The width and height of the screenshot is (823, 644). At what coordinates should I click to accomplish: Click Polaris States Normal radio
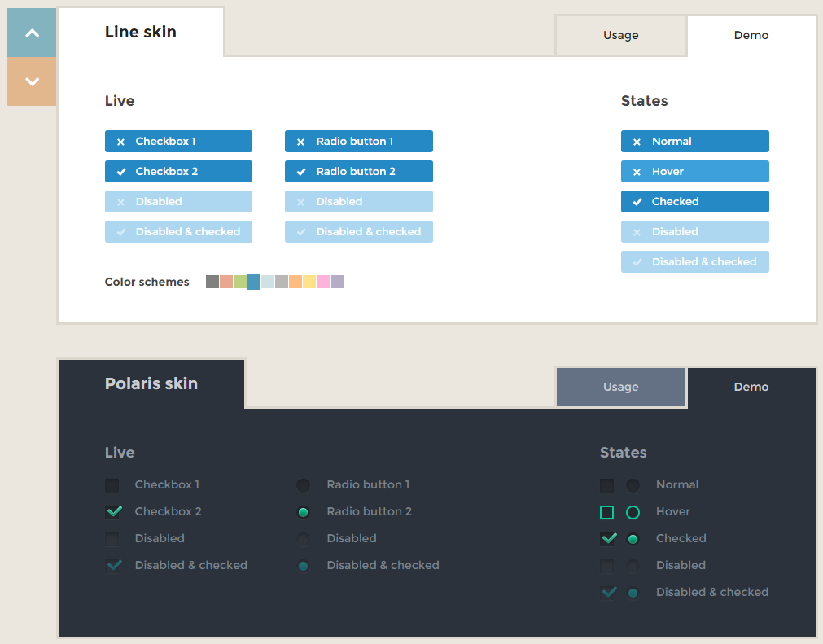633,485
